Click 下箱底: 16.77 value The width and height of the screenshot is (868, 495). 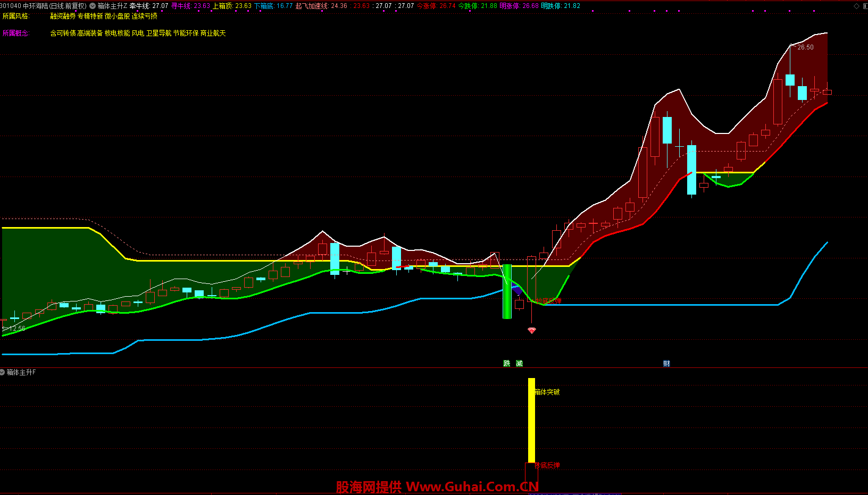(273, 6)
